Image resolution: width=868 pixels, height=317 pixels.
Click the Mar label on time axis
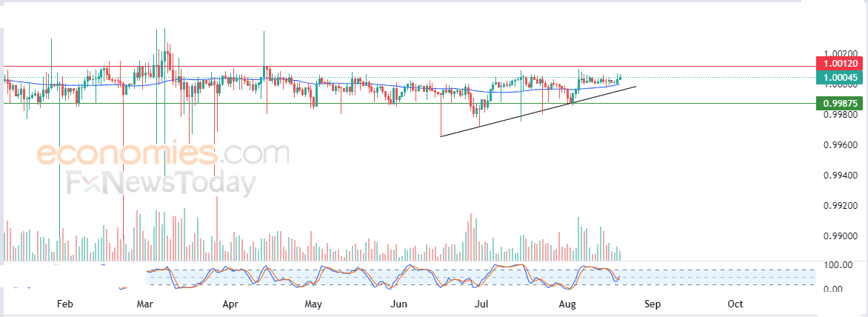145,304
